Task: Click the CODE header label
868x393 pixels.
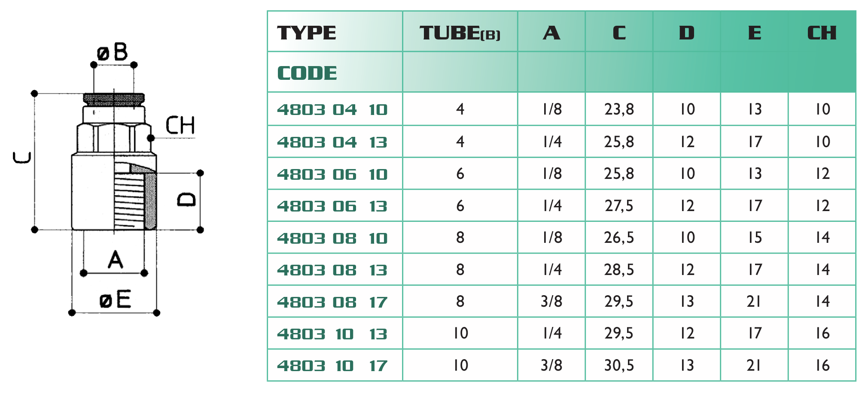Action: coord(307,73)
